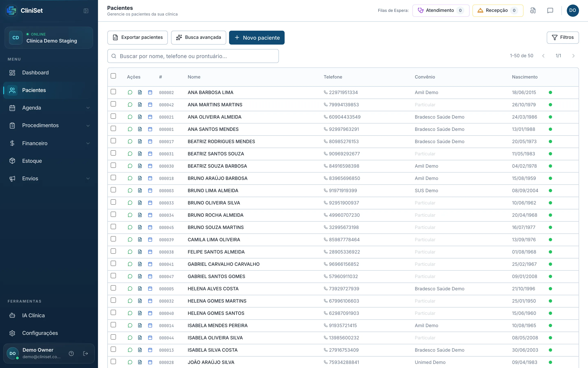The width and height of the screenshot is (588, 368).
Task: Check the box for ANA BARBOSA LIMA
Action: [x=113, y=92]
